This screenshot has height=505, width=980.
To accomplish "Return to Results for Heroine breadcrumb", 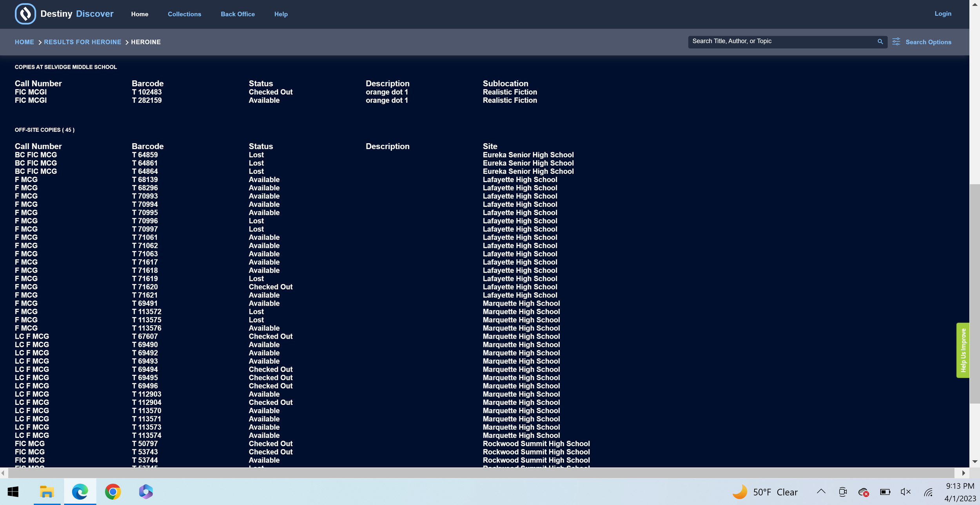I will coord(82,42).
